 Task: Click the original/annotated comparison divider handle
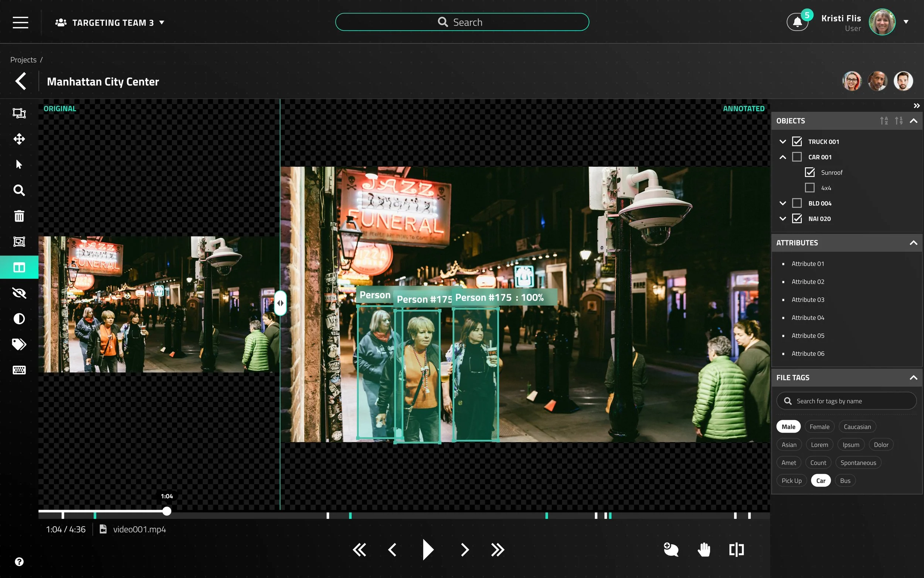(281, 303)
